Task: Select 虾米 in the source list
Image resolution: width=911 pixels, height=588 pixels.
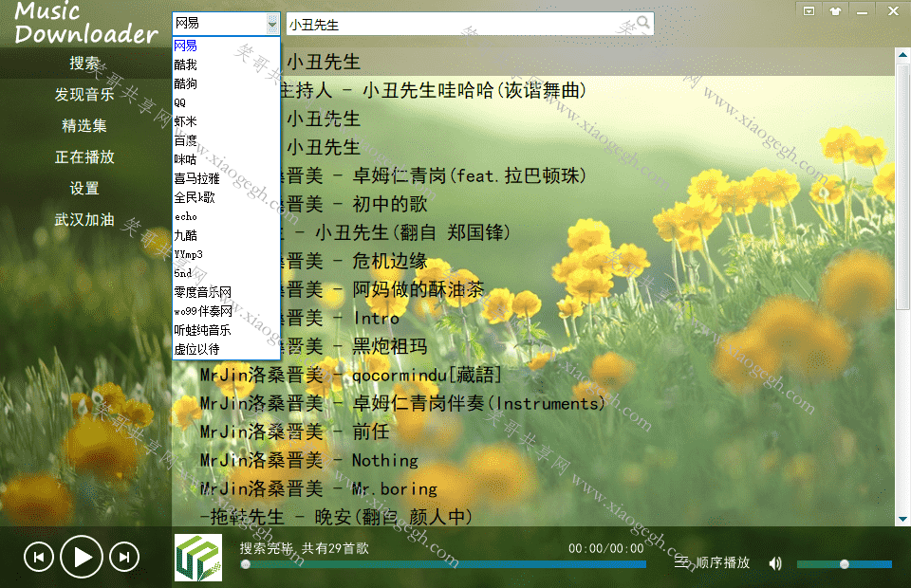Action: point(227,121)
